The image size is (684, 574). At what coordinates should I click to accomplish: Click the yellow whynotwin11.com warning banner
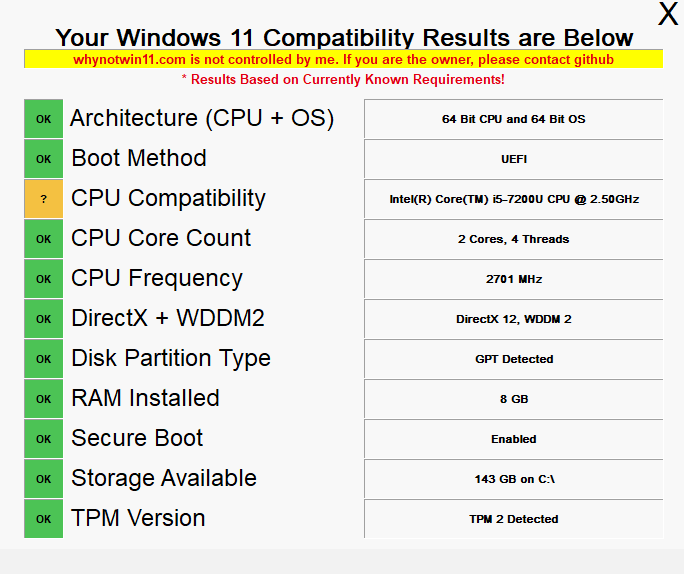(343, 59)
